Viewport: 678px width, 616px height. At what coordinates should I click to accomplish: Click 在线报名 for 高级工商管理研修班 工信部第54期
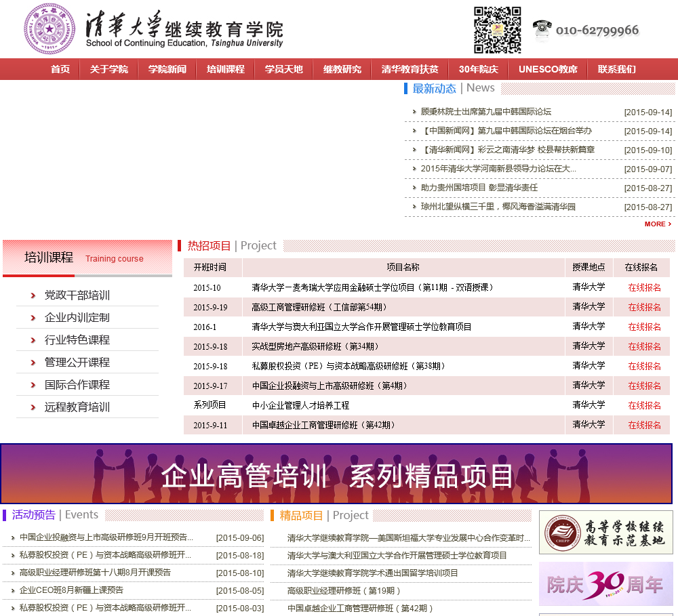(644, 308)
